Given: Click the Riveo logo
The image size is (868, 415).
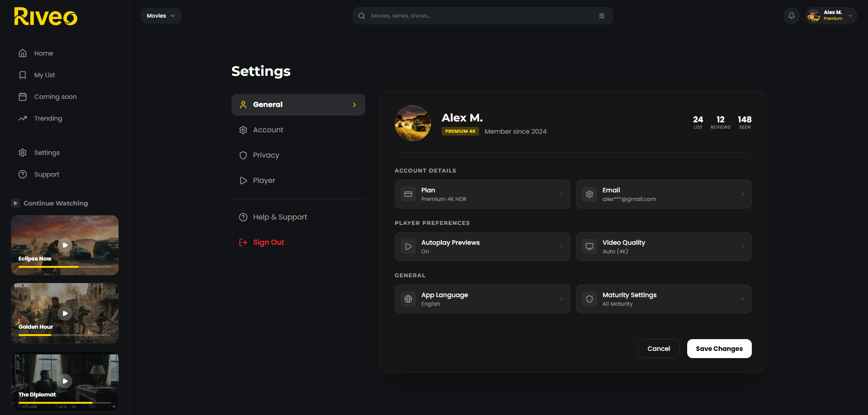Looking at the screenshot, I should 46,17.
